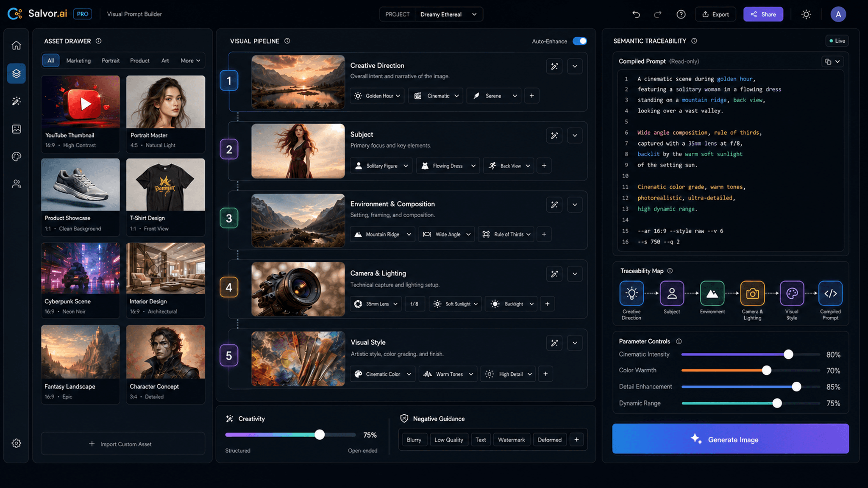Click the PRO badge
The height and width of the screenshot is (488, 868).
[83, 14]
